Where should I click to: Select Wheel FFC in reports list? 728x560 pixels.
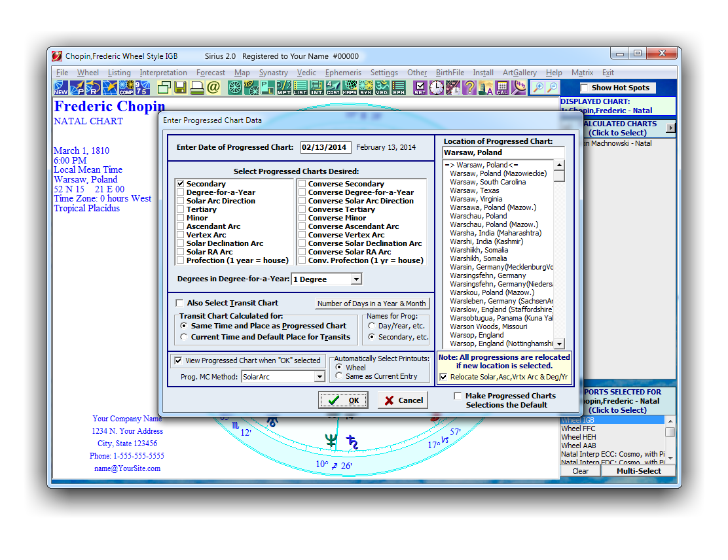point(578,429)
